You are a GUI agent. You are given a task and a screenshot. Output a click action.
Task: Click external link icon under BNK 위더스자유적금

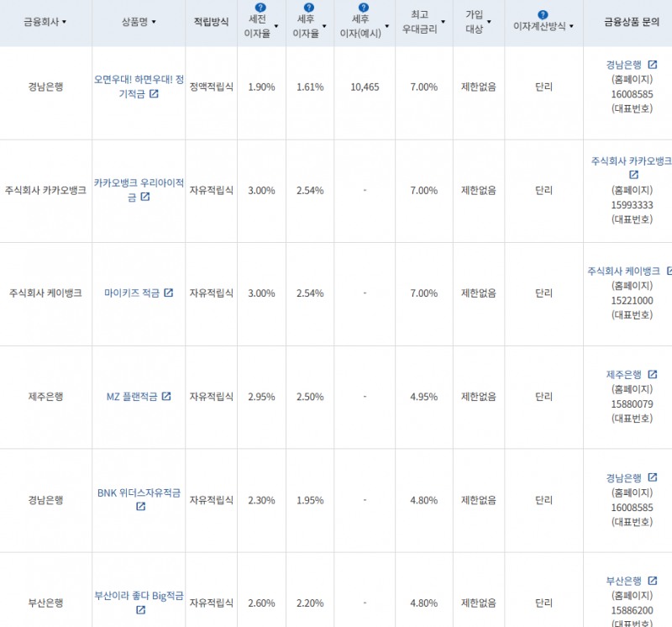[140, 507]
